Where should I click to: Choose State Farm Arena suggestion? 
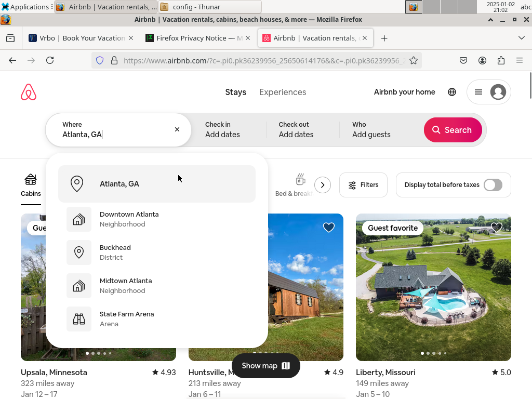click(157, 319)
